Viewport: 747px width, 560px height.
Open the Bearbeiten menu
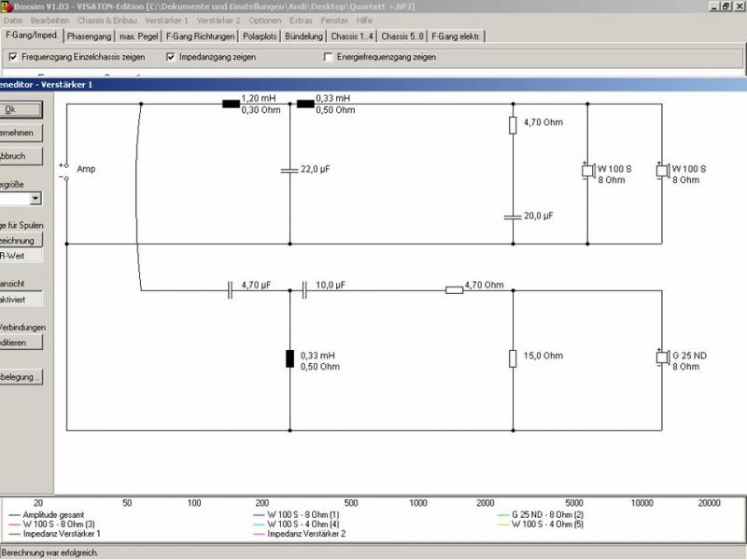tap(49, 21)
